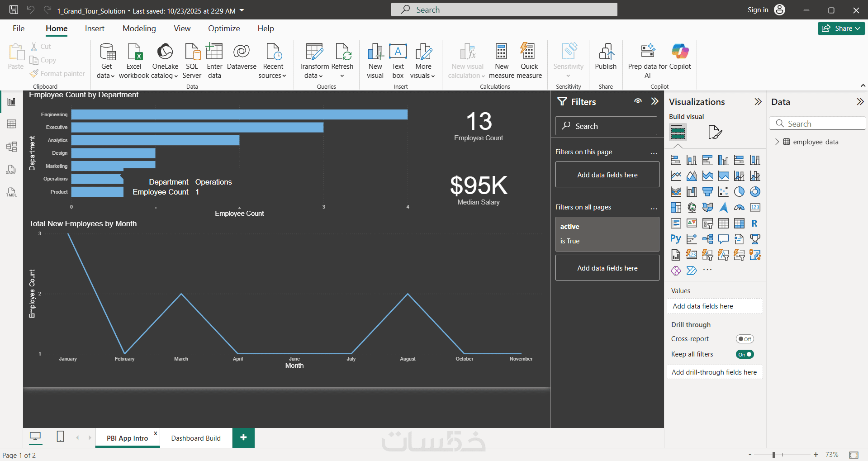The width and height of the screenshot is (868, 461).
Task: Click the Share button
Action: [841, 29]
